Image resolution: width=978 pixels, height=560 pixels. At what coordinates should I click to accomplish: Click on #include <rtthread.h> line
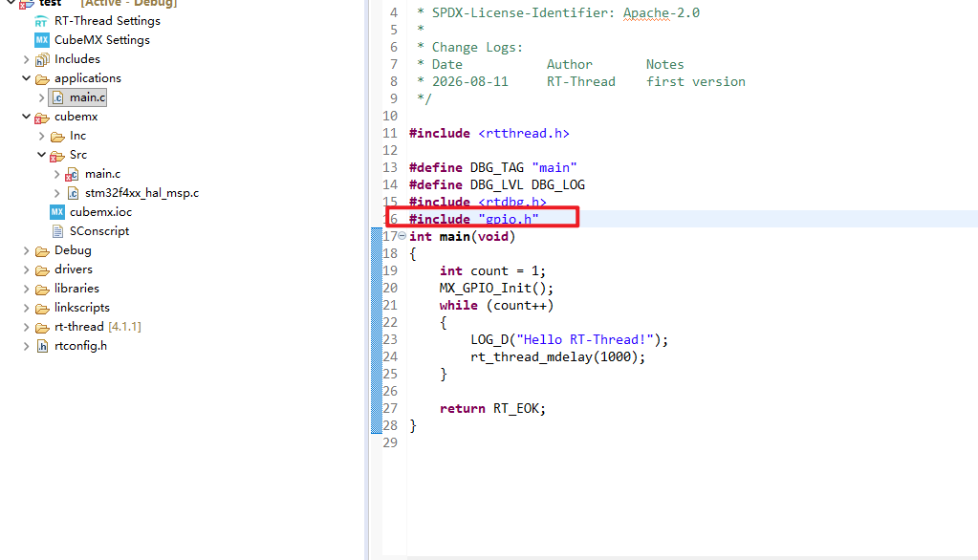[x=489, y=134]
